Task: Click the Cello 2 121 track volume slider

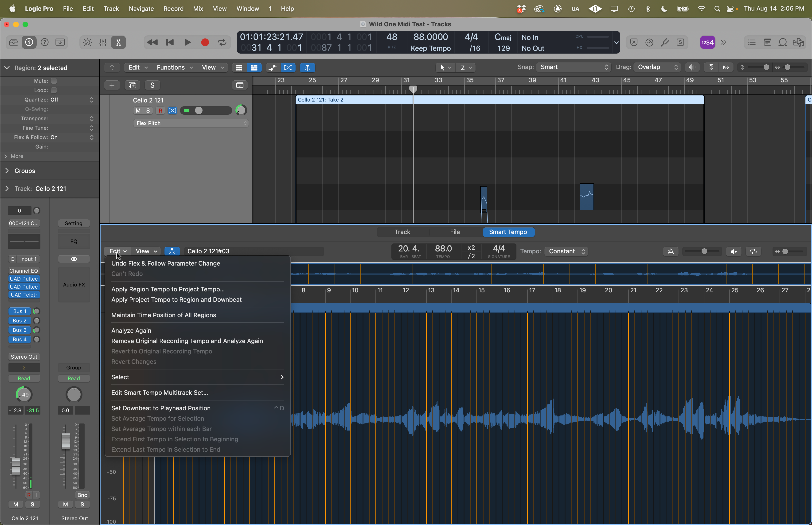Action: click(x=206, y=110)
